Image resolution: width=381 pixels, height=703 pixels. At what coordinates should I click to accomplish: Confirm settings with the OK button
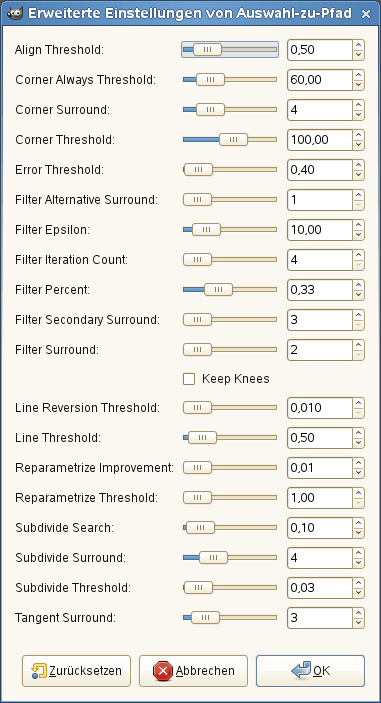click(x=310, y=671)
